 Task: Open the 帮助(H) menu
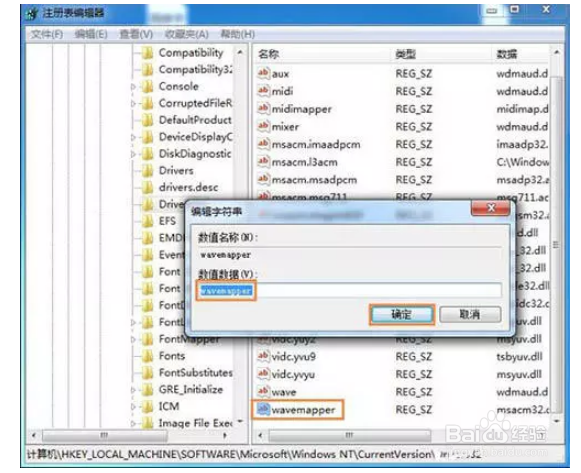click(x=238, y=34)
